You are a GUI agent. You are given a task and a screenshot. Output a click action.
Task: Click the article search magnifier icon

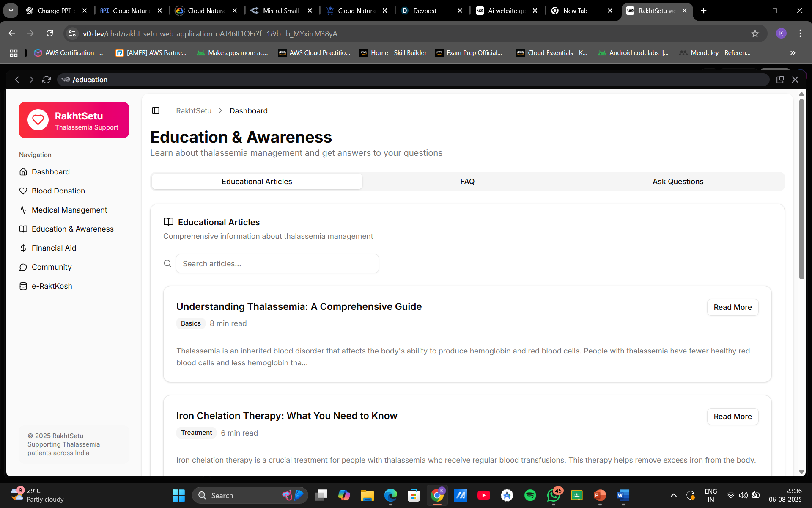(x=167, y=263)
